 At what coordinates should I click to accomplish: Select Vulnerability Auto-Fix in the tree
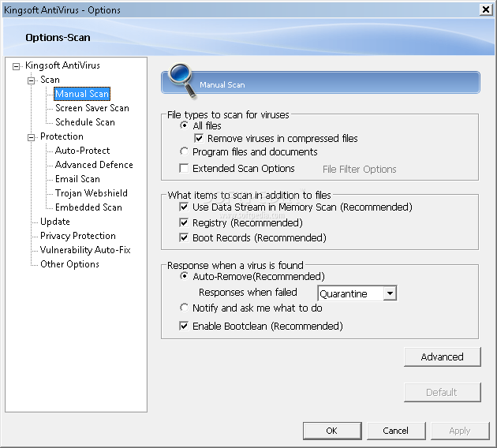click(x=85, y=250)
